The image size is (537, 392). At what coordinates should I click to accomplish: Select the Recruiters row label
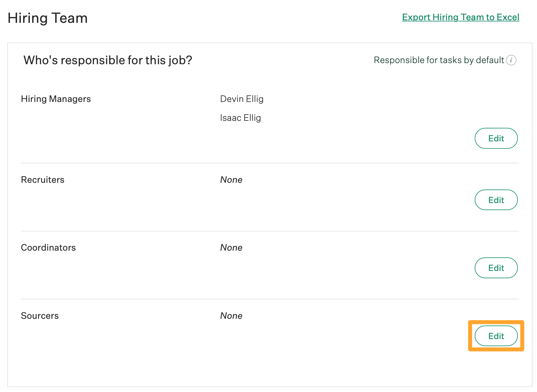[43, 180]
